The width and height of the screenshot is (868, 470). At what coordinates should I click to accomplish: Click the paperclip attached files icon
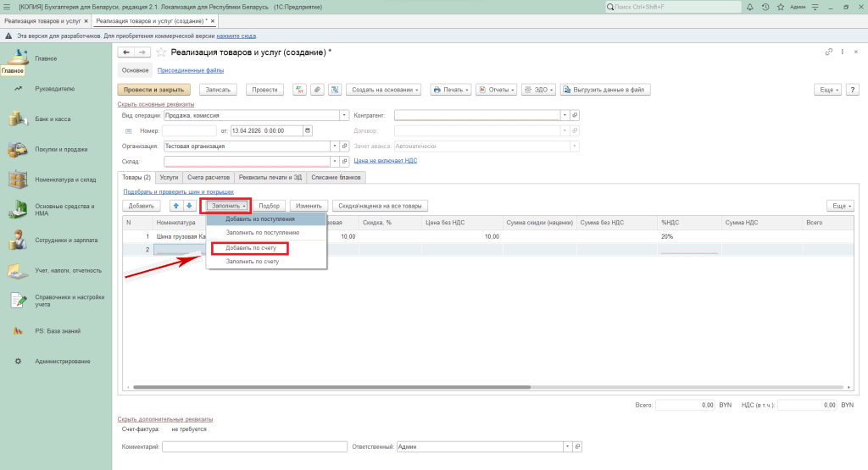317,90
